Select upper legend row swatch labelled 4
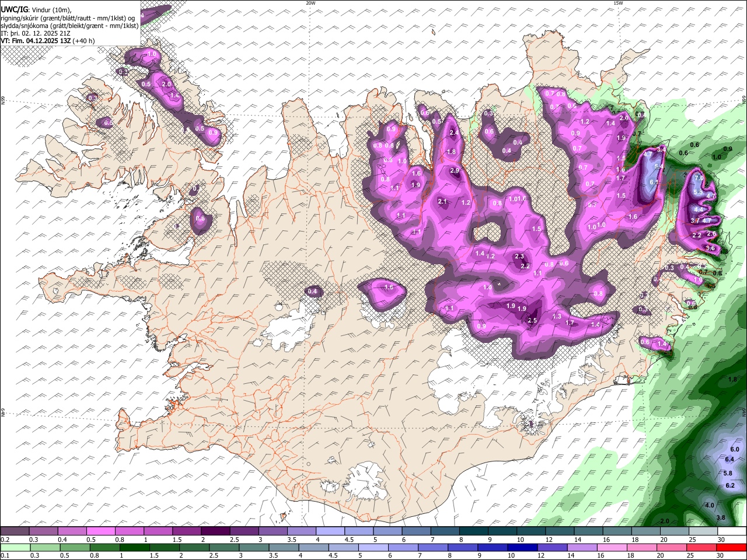The image size is (747, 560). tap(329, 531)
